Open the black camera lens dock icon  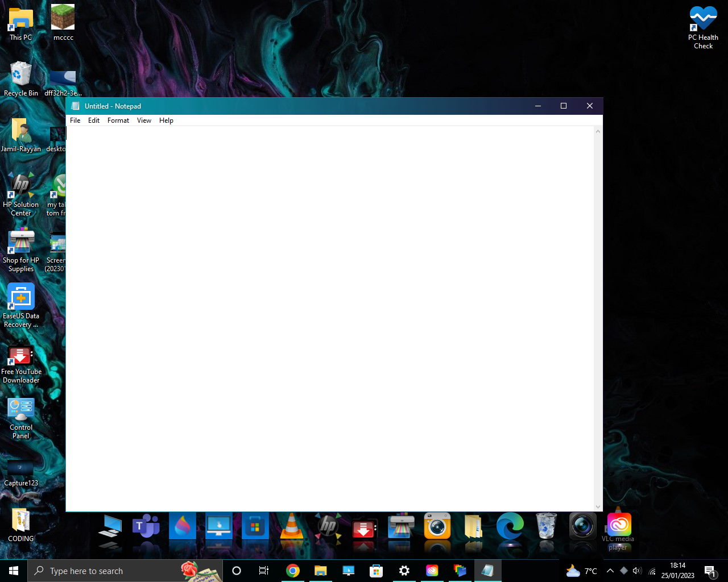[x=582, y=526]
